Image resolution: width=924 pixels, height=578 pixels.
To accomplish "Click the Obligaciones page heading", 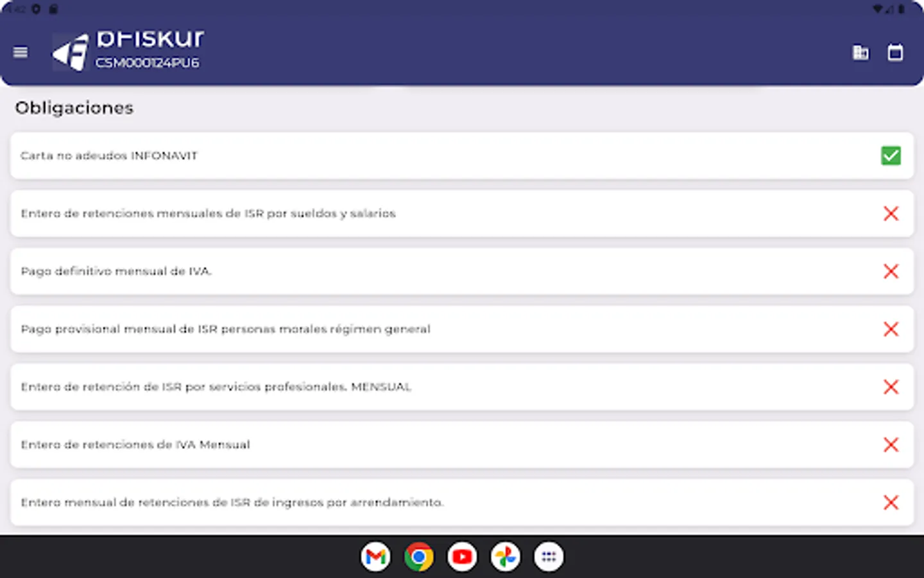I will coord(74,108).
